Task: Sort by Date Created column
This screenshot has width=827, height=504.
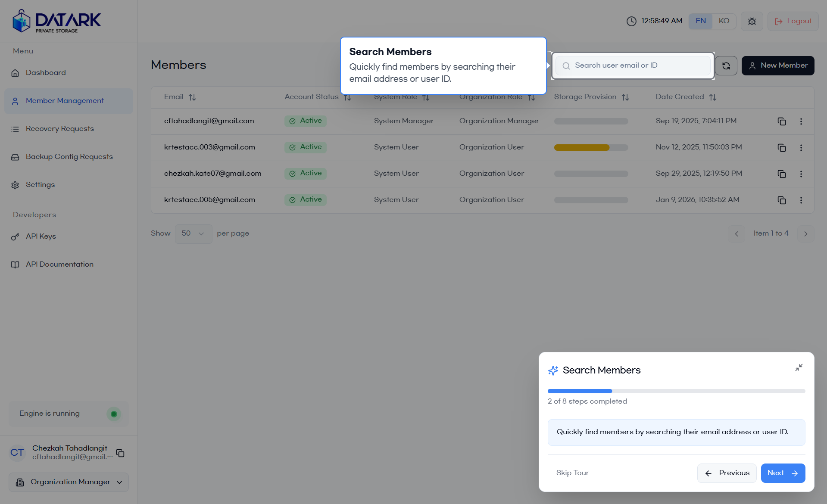Action: 712,97
